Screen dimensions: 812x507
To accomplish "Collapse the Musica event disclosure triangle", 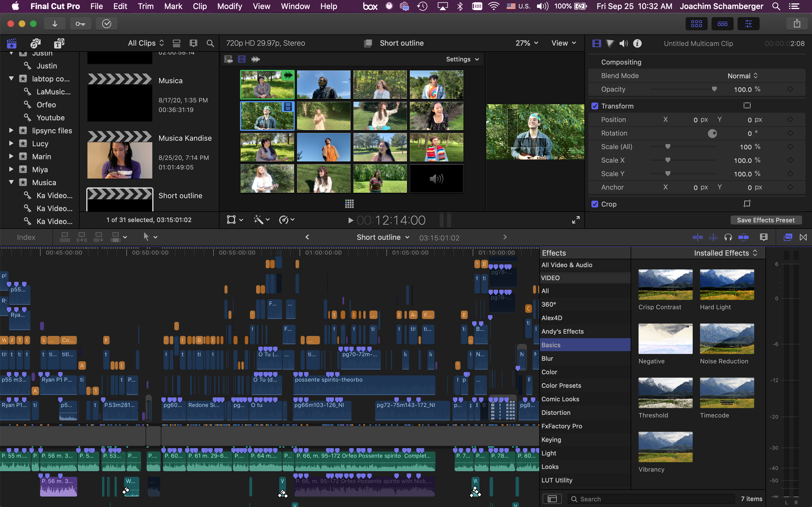I will (11, 182).
